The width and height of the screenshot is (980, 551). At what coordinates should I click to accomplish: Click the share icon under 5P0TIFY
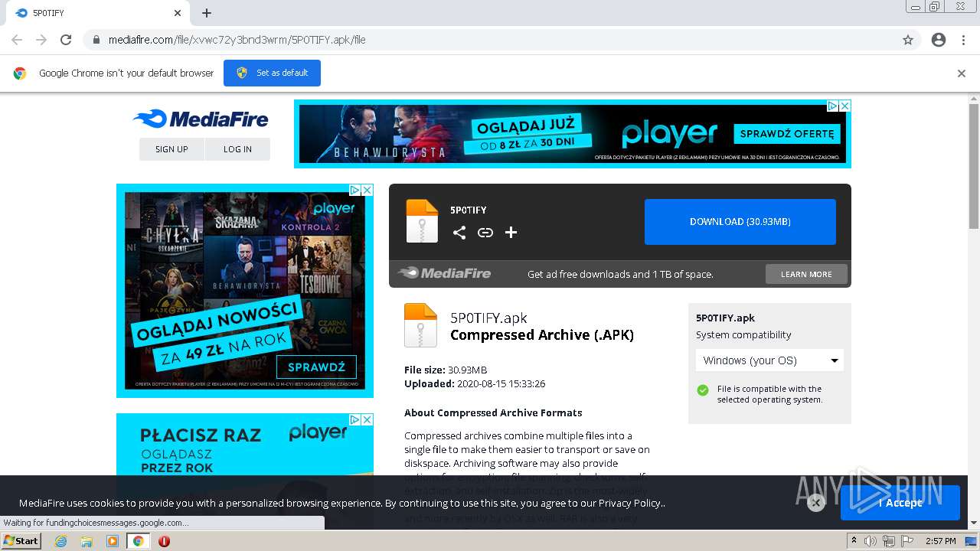(x=459, y=233)
